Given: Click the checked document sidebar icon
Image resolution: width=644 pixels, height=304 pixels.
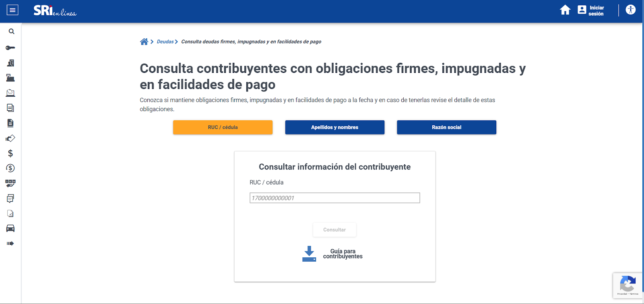Looking at the screenshot, I should point(10,213).
